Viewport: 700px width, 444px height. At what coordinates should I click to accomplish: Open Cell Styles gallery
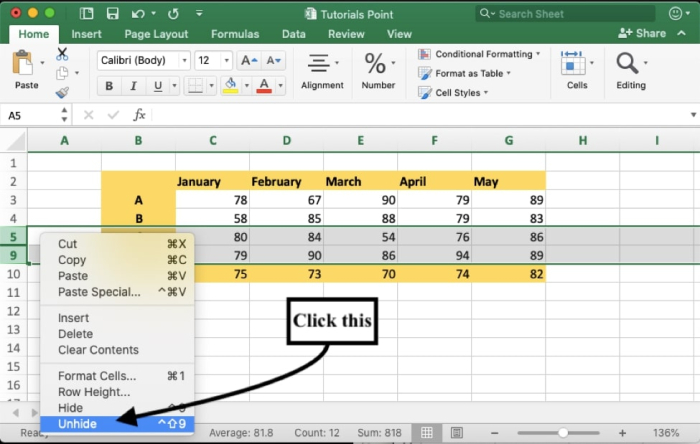pyautogui.click(x=453, y=92)
